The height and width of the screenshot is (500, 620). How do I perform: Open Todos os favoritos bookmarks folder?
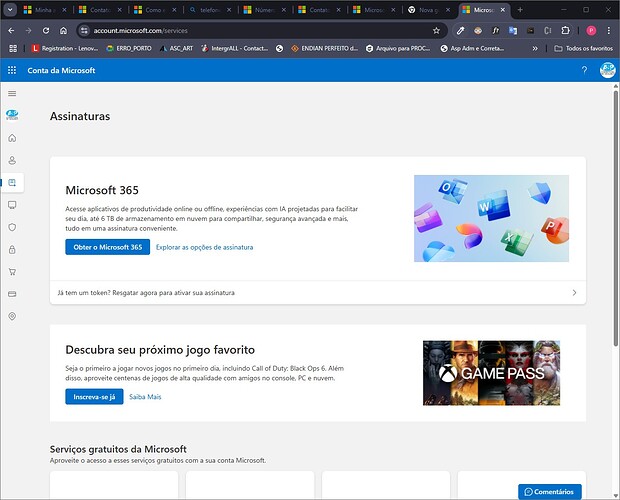click(583, 48)
